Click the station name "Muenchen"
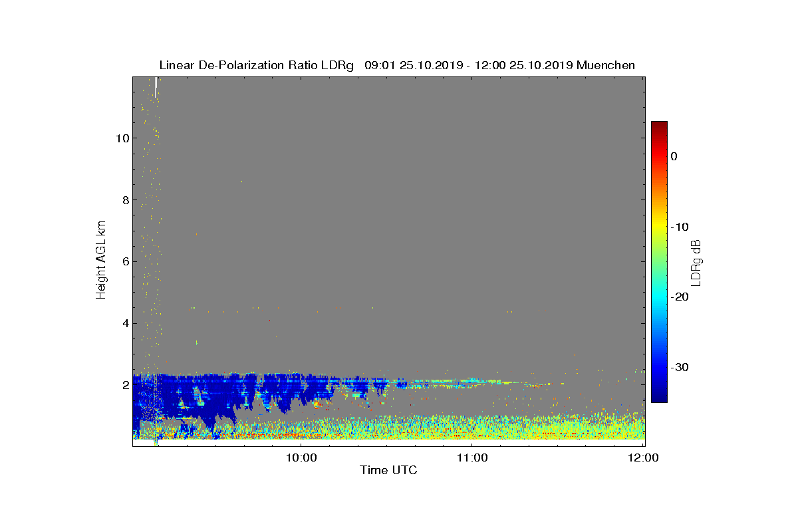 (x=606, y=65)
